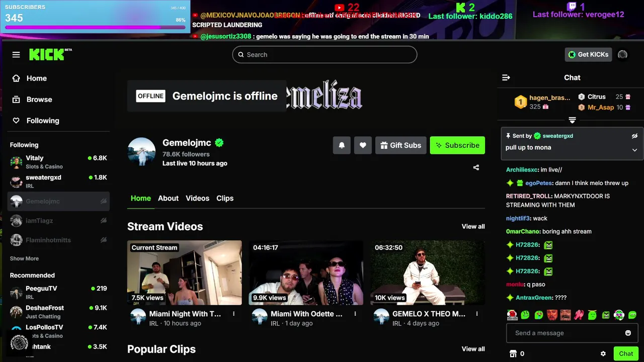Click the subscribers goal progress bar
The image size is (644, 362).
point(95,27)
